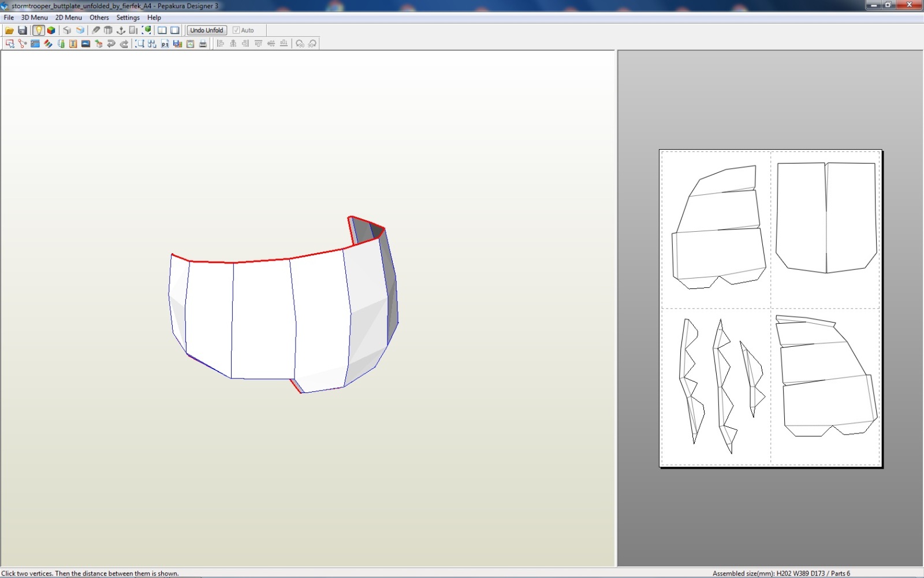Toggle the colored cube texture icon
Screen dimensions: 924x578
click(x=51, y=30)
